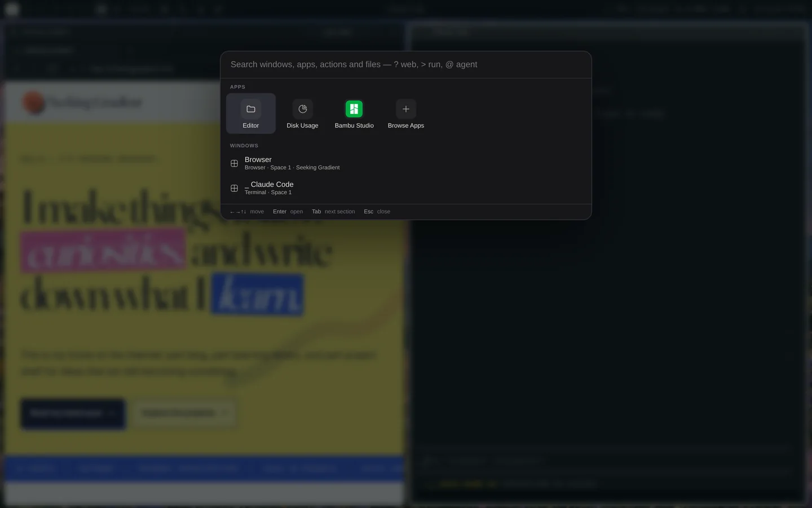
Task: Click the "WINDOWS" section heading
Action: pos(244,146)
